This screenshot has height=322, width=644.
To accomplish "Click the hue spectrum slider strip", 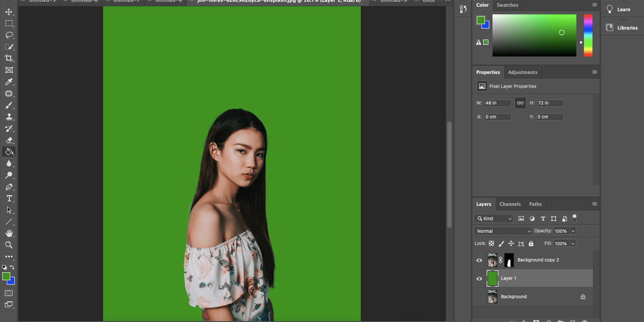I will [x=588, y=35].
